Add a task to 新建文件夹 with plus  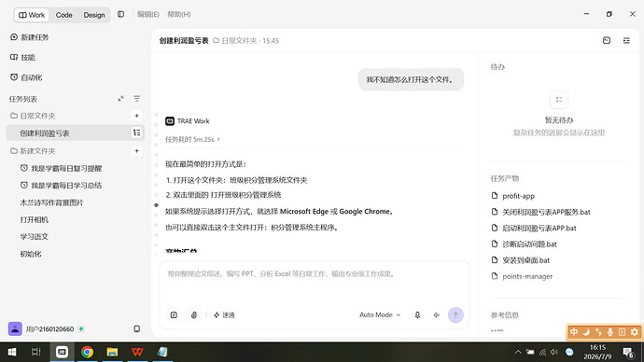tap(137, 151)
